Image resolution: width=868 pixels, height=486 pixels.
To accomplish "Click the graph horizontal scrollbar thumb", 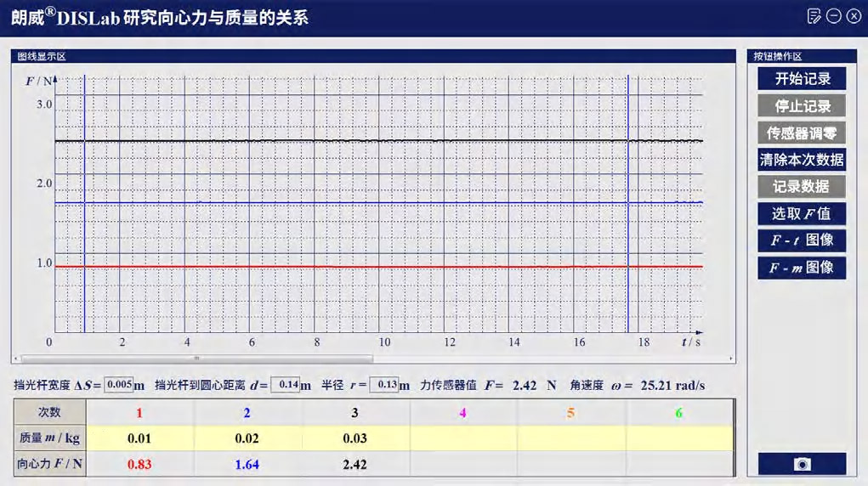I will tap(196, 359).
